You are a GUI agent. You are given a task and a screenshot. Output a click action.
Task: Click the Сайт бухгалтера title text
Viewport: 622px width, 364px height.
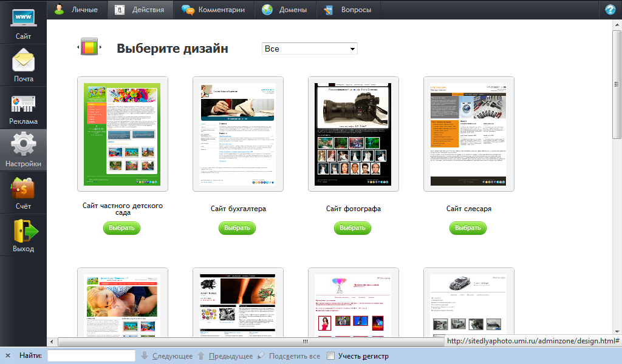pos(238,209)
